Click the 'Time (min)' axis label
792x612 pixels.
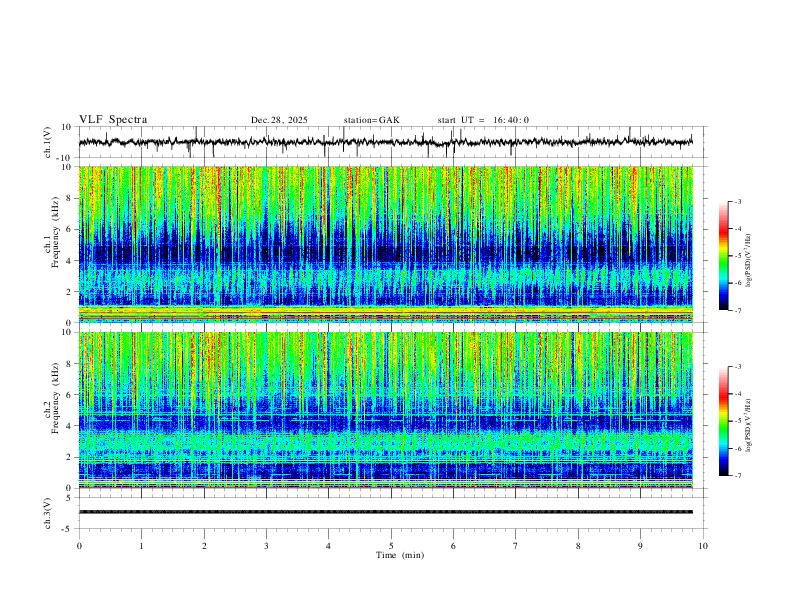[400, 555]
